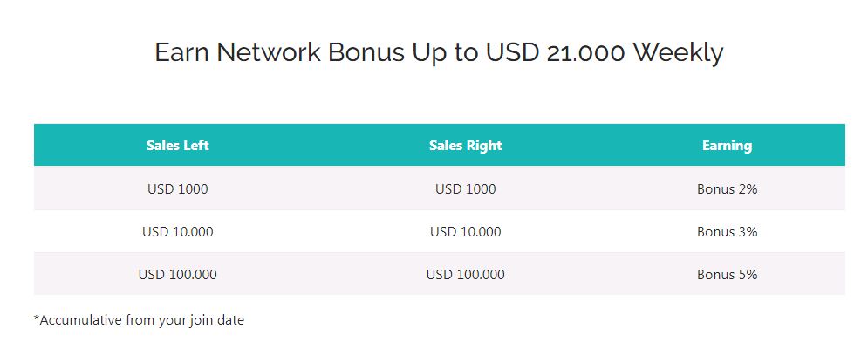Image resolution: width=868 pixels, height=342 pixels.
Task: Click USD 10.000 in Sales Right column
Action: click(466, 231)
